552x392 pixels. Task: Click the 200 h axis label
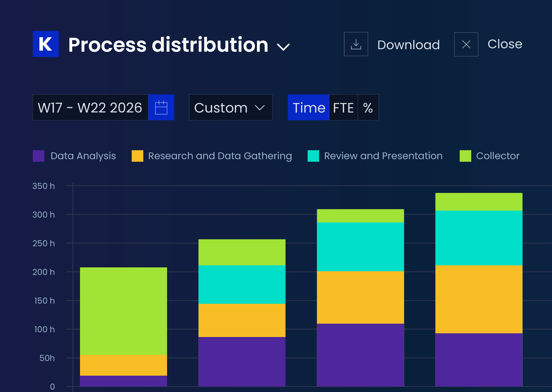tap(44, 272)
